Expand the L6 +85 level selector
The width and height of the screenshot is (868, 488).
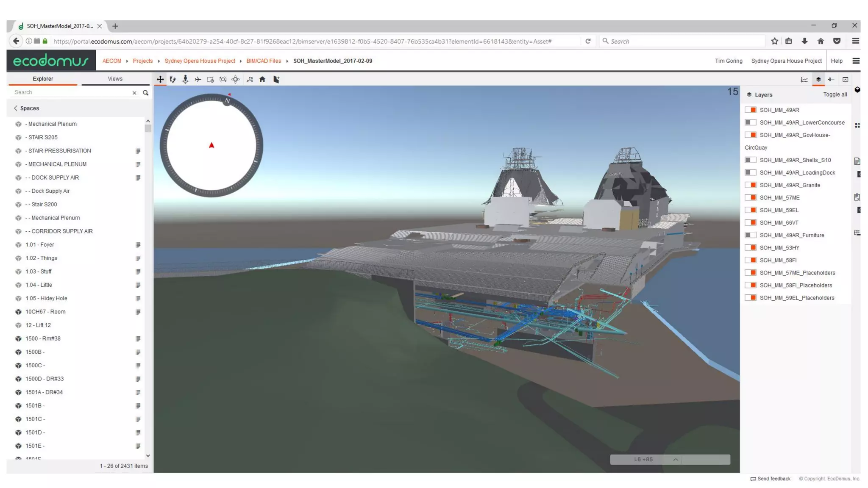(x=675, y=459)
